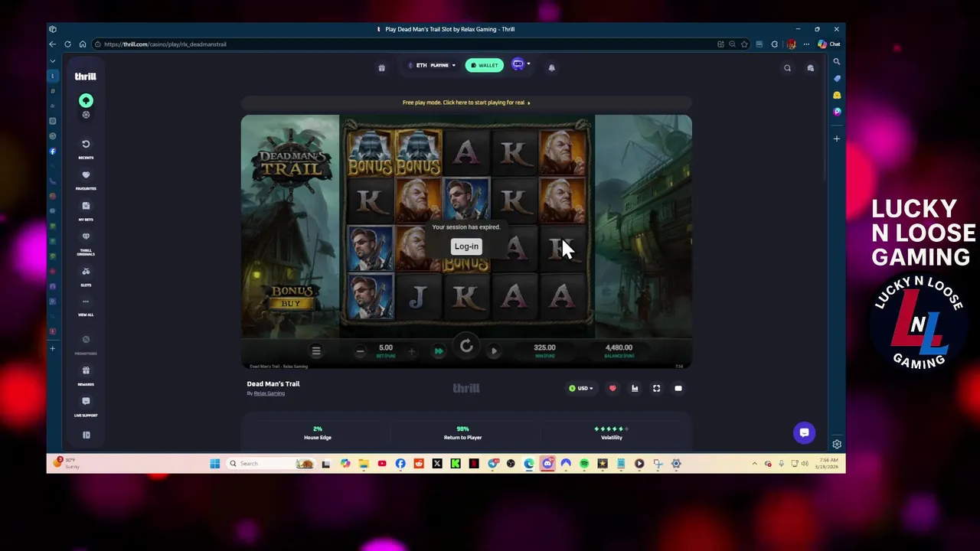The width and height of the screenshot is (980, 551).
Task: Add app with Edge sidebar plus
Action: [x=837, y=139]
